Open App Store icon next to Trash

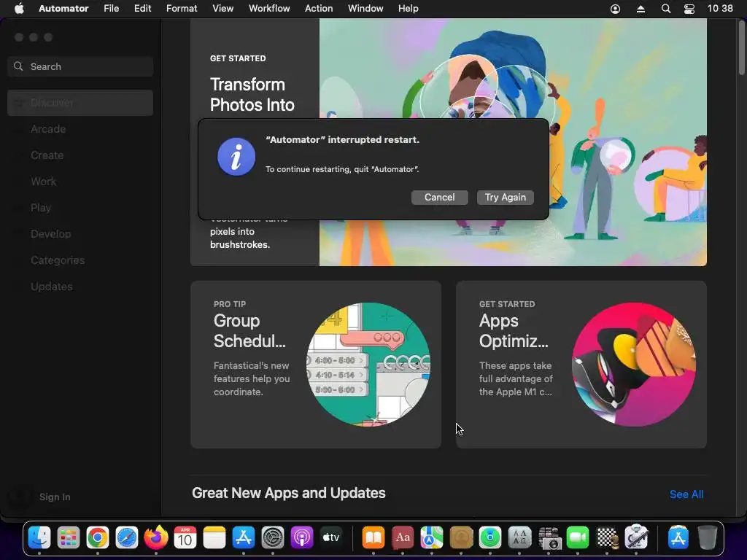coord(678,537)
